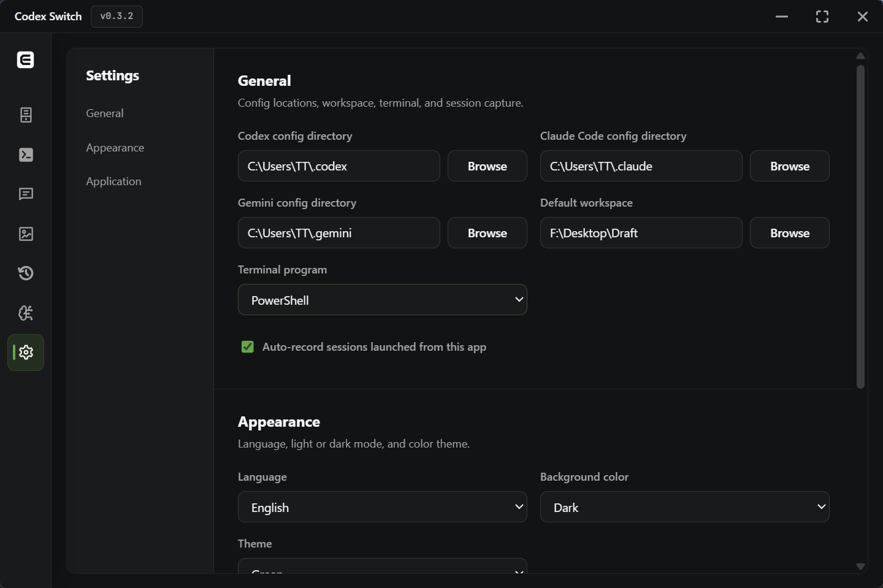Edit the Claude Code config directory field

coord(641,166)
